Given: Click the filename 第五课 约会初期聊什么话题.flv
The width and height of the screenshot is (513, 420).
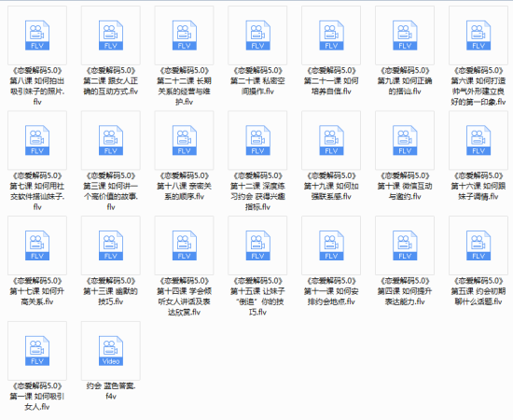Looking at the screenshot, I should (478, 291).
